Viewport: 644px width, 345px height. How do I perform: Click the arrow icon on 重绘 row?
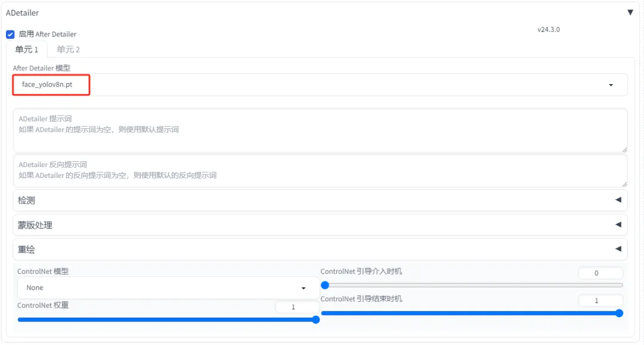click(x=618, y=249)
